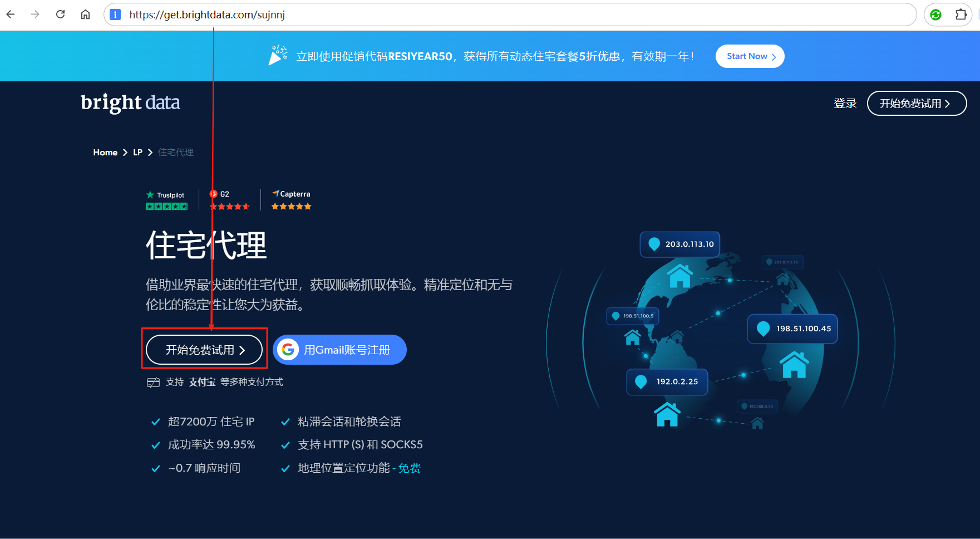Click the Google G logo icon
This screenshot has width=980, height=539.
point(288,350)
